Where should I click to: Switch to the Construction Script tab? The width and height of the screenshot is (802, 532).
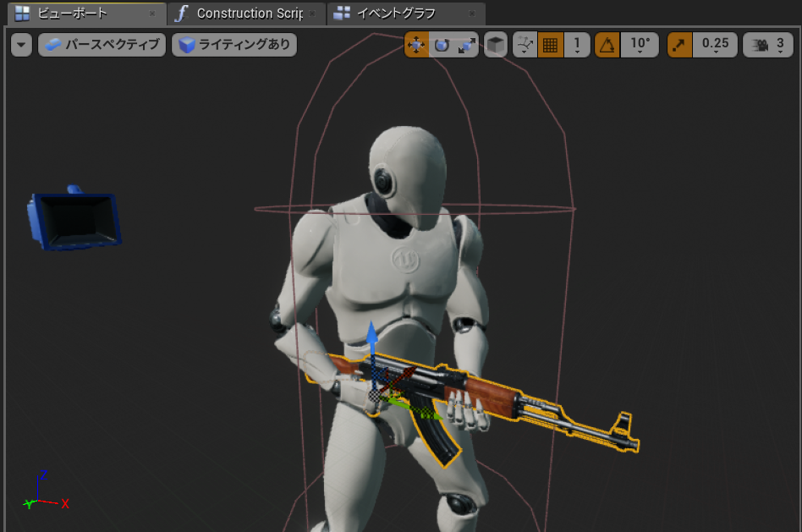pos(239,13)
